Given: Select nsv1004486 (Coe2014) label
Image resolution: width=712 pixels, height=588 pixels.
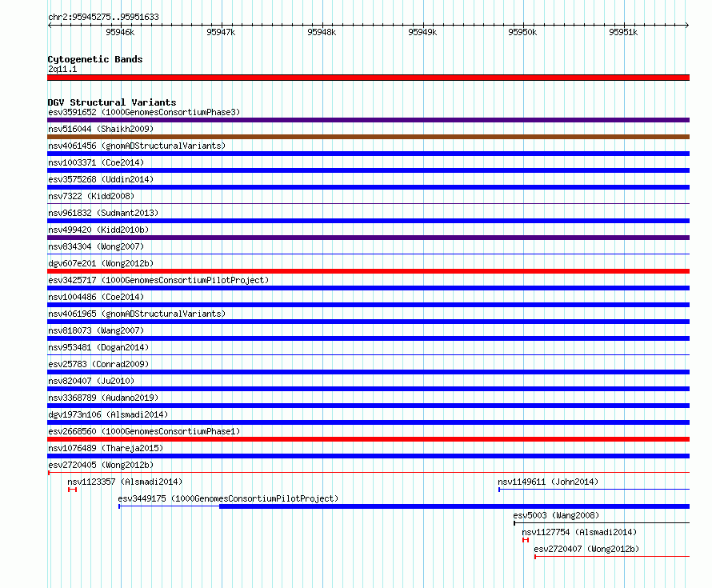Looking at the screenshot, I should (96, 297).
